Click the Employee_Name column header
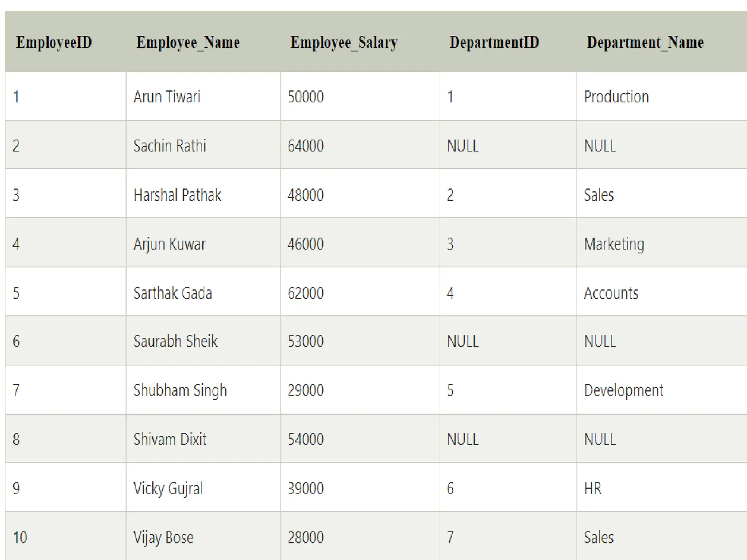This screenshot has height=560, width=747. click(x=188, y=42)
